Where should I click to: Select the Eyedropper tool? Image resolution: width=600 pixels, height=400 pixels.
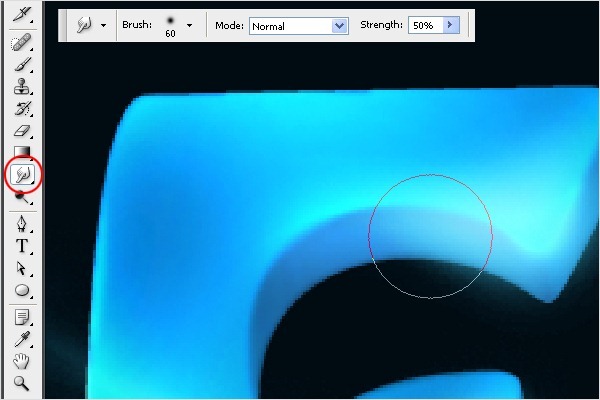pos(22,339)
